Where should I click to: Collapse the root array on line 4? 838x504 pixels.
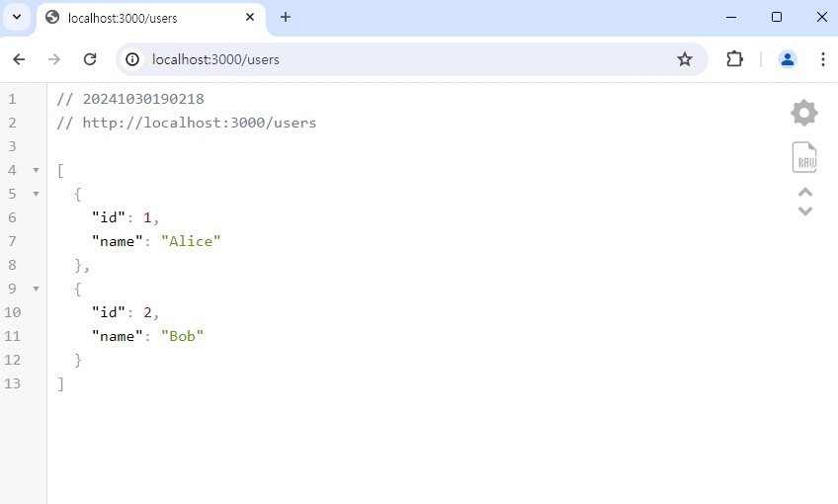(x=36, y=171)
